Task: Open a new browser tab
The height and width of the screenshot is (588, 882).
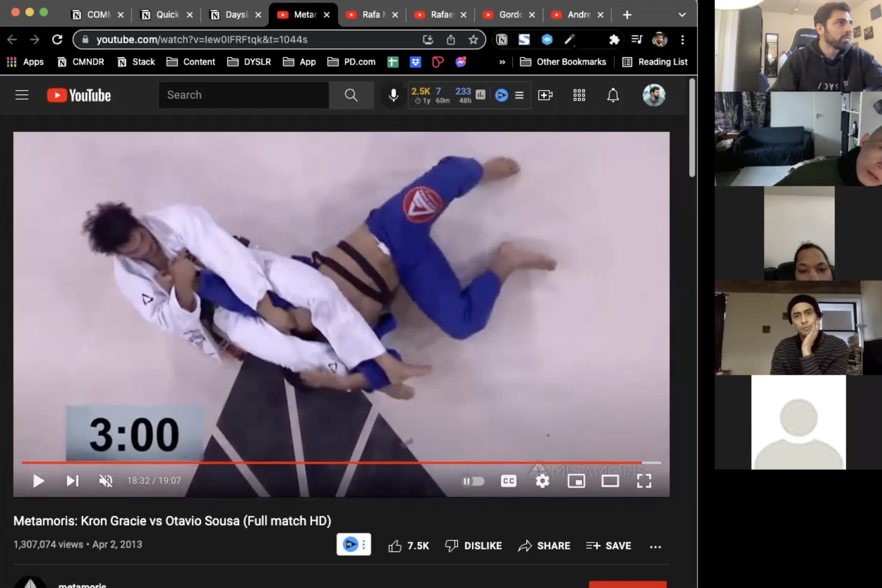Action: click(627, 14)
